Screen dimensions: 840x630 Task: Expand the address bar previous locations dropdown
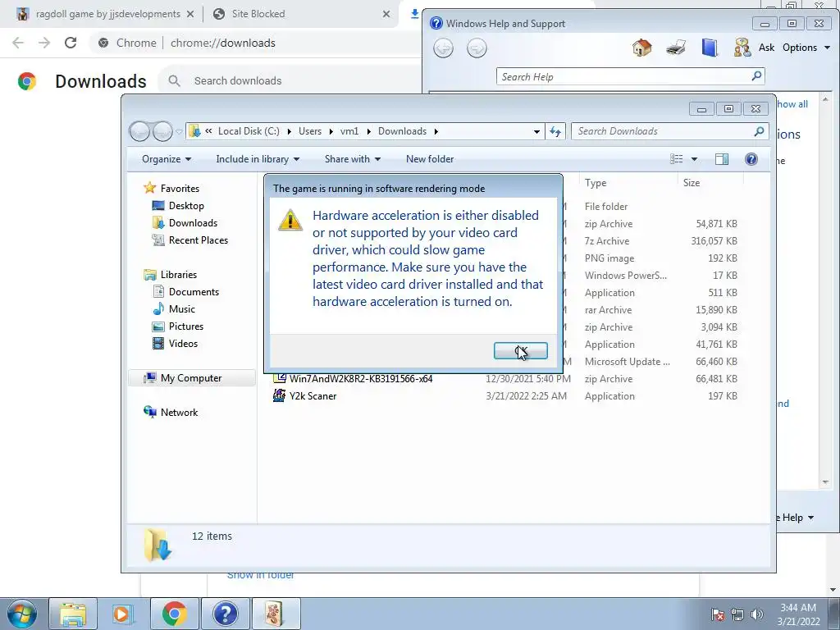[x=536, y=132]
